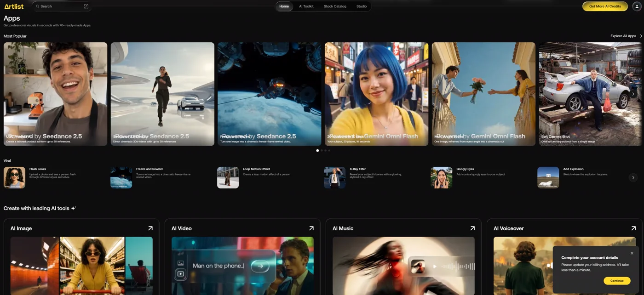
Task: Click sparkle icon beside leading AI tools
Action: tap(74, 208)
